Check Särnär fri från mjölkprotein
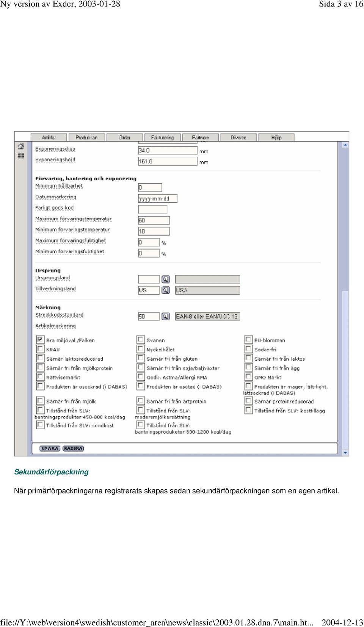The height and width of the screenshot is (627, 364). [x=40, y=367]
